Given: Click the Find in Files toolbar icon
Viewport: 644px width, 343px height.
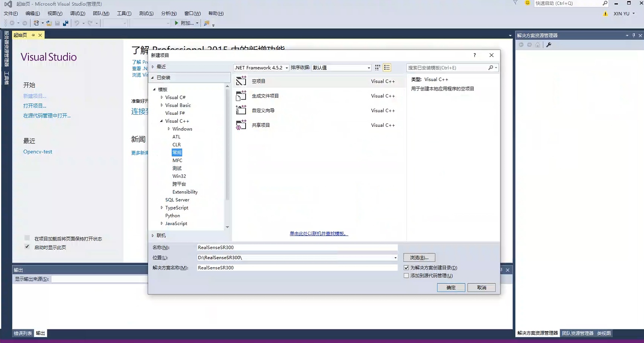Looking at the screenshot, I should pos(207,23).
